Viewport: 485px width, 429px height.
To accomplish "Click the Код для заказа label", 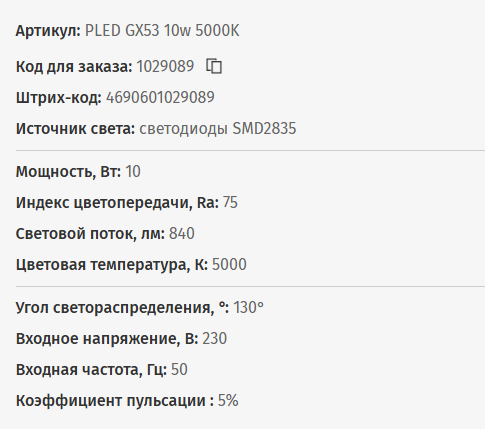I will pyautogui.click(x=74, y=66).
